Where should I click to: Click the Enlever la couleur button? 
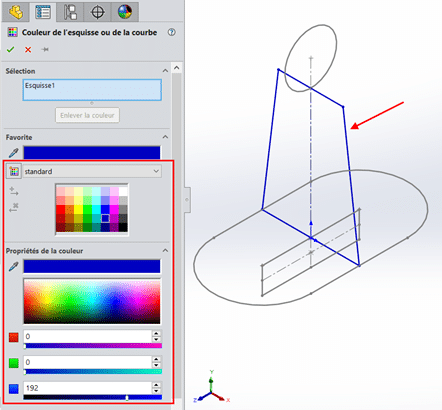pos(87,115)
